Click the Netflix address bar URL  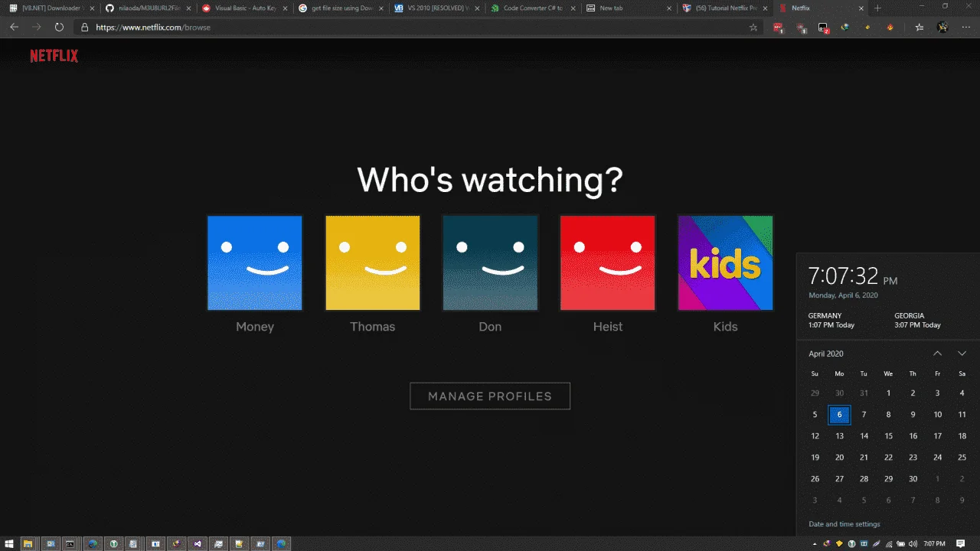[x=153, y=27]
